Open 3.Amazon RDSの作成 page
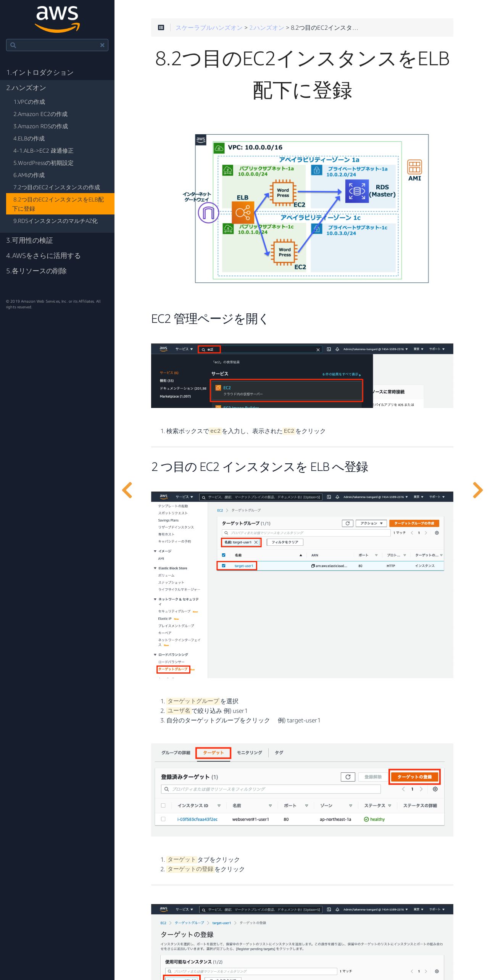Screen dimensions: 490x980 [x=40, y=126]
